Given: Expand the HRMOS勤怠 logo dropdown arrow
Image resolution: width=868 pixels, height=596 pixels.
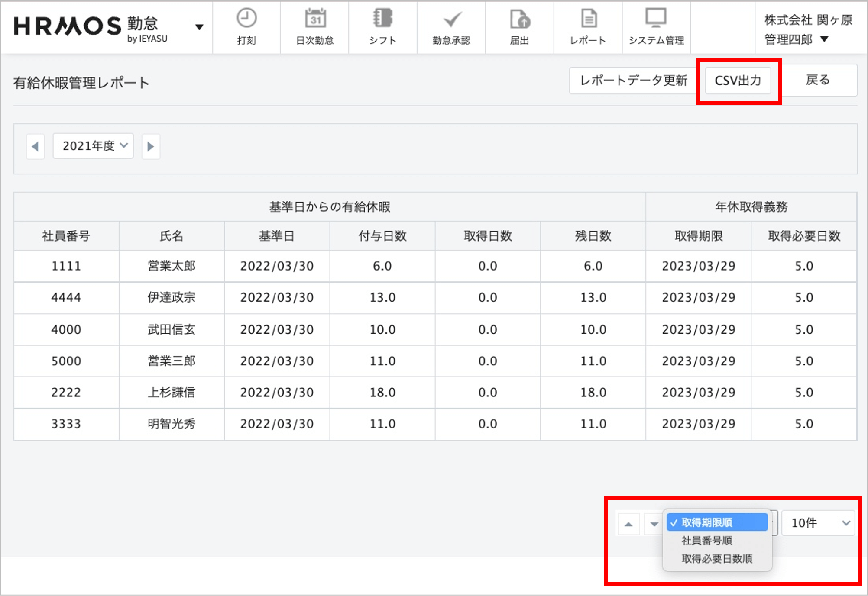Looking at the screenshot, I should click(199, 27).
